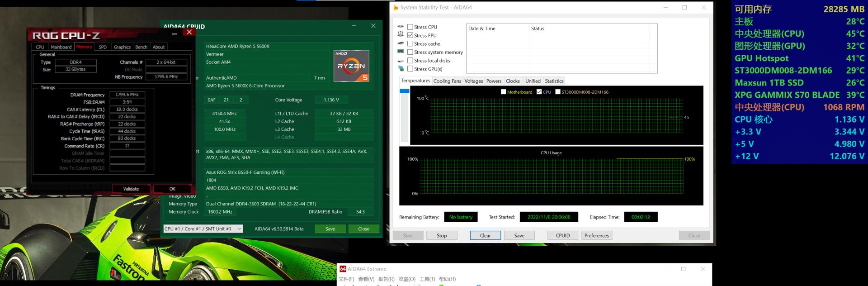Click the GPU icon beside Stress GPU(s)
Screen dimensions: 868x286
[401, 69]
